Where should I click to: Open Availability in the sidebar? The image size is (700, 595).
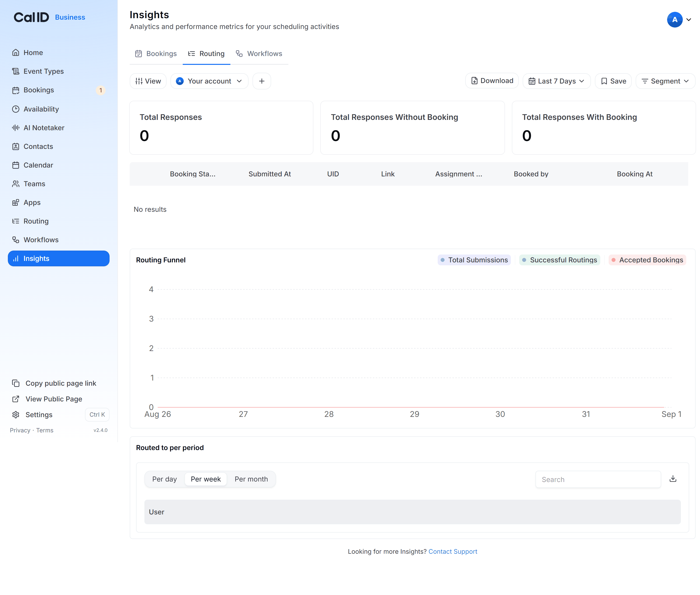click(58, 109)
